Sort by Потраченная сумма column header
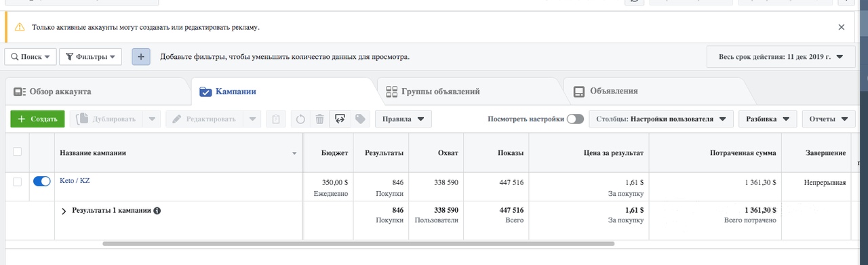This screenshot has width=868, height=265. [743, 153]
